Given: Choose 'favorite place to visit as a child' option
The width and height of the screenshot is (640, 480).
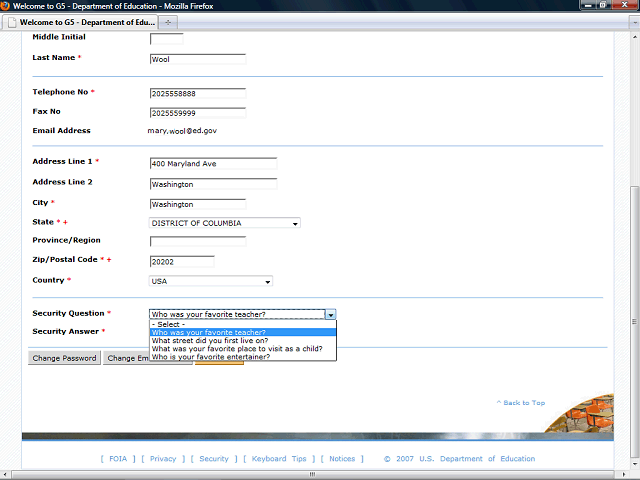Looking at the screenshot, I should pyautogui.click(x=243, y=349).
